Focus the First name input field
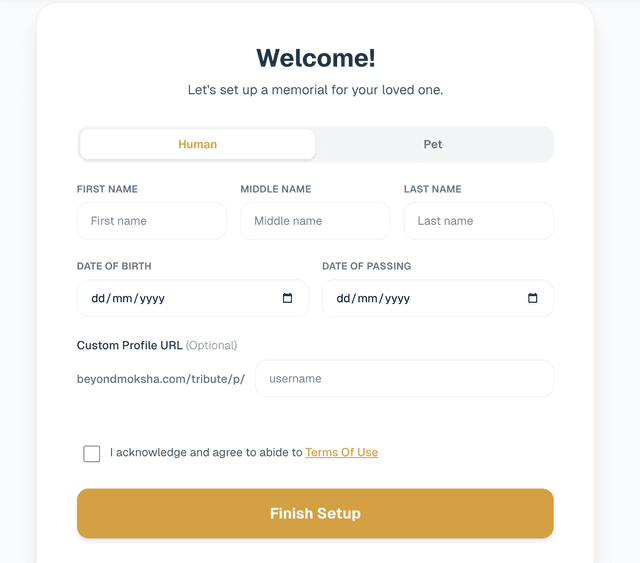The width and height of the screenshot is (640, 563). pyautogui.click(x=152, y=221)
